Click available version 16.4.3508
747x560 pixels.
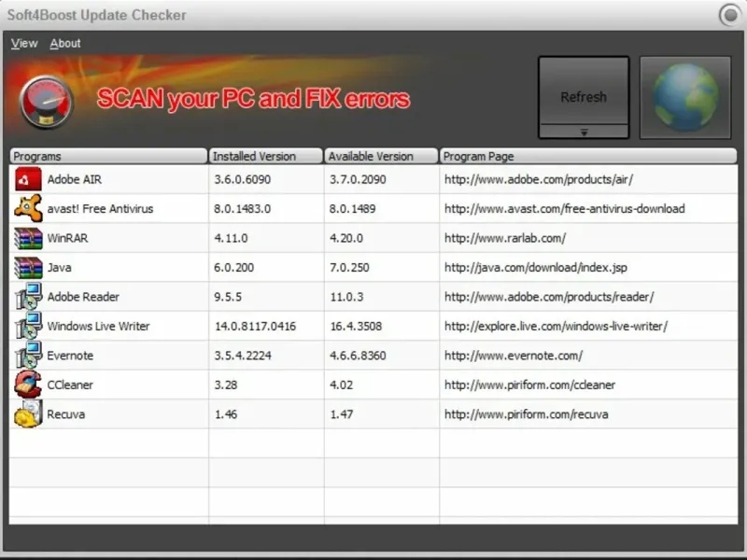(357, 326)
